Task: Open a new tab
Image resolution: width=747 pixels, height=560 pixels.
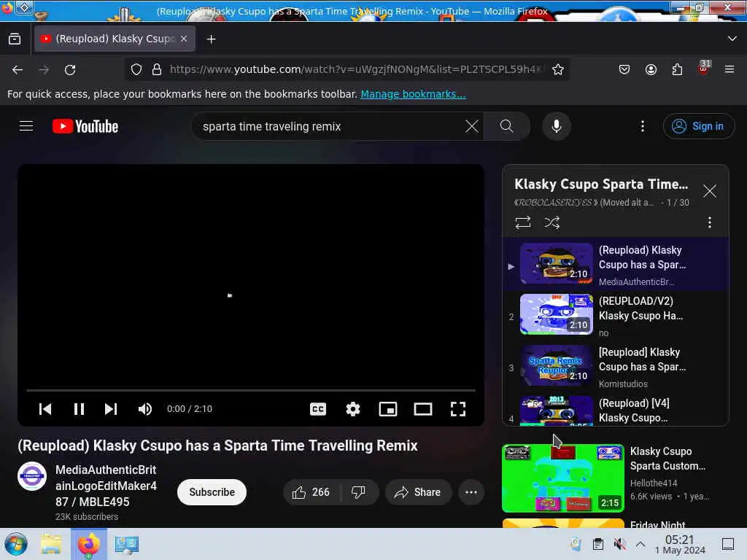Action: (211, 39)
